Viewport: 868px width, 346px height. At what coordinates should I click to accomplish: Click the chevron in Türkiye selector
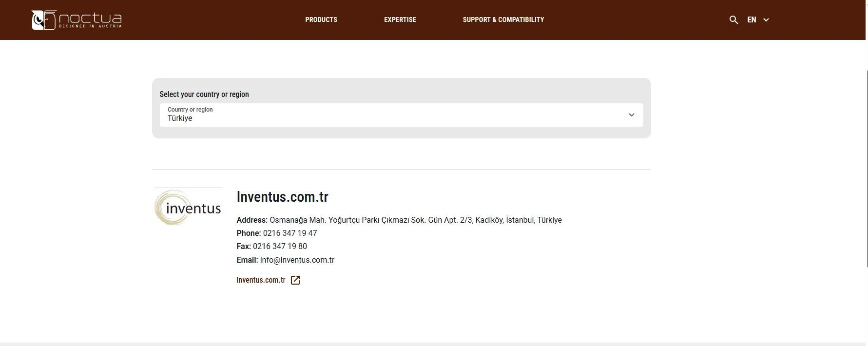(x=632, y=115)
